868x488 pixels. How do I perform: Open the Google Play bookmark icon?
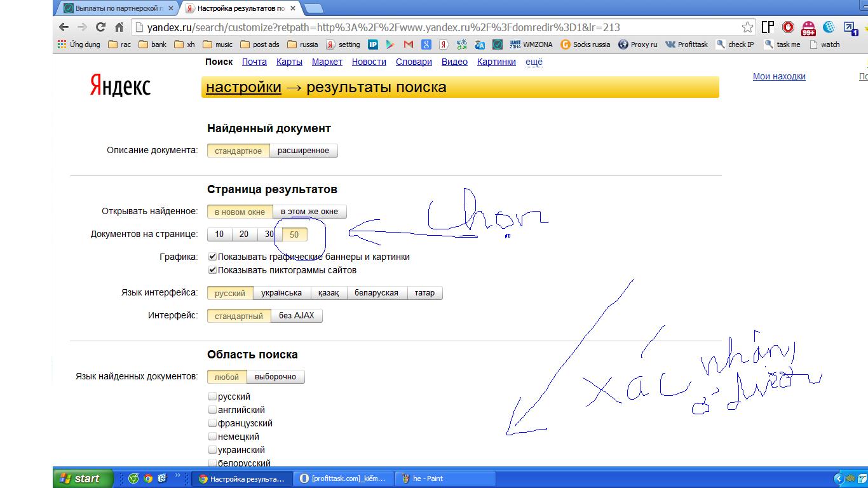tap(390, 44)
